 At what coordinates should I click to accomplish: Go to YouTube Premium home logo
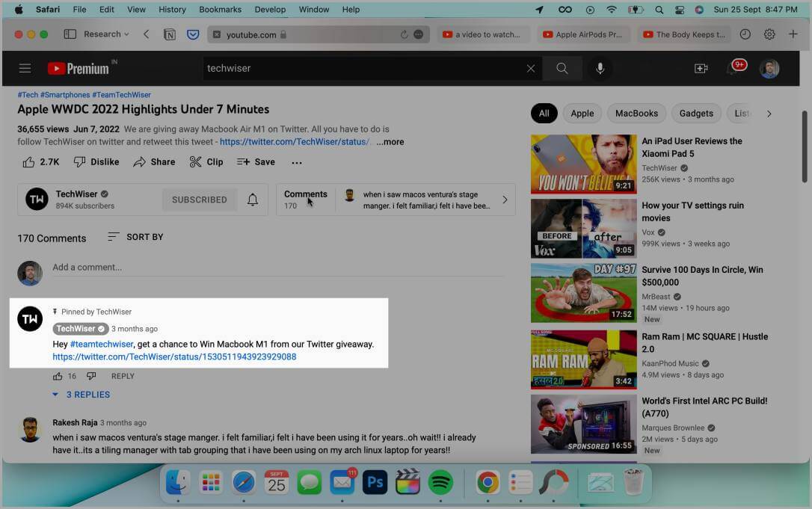point(79,68)
